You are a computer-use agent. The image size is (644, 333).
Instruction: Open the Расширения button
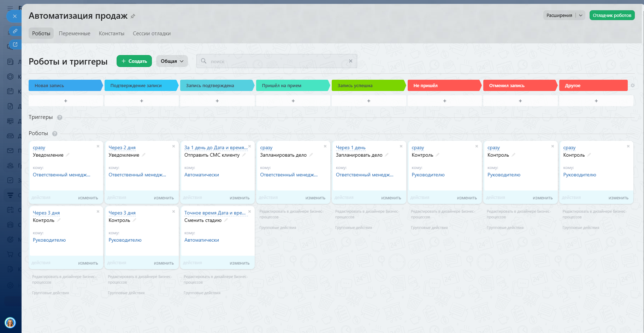tap(559, 15)
